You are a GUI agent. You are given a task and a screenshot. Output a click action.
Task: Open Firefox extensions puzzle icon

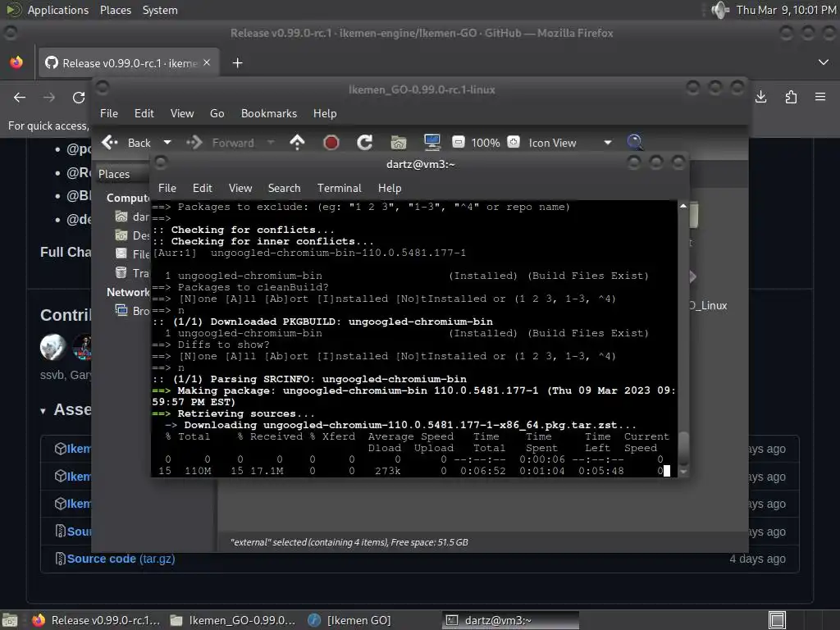[791, 97]
